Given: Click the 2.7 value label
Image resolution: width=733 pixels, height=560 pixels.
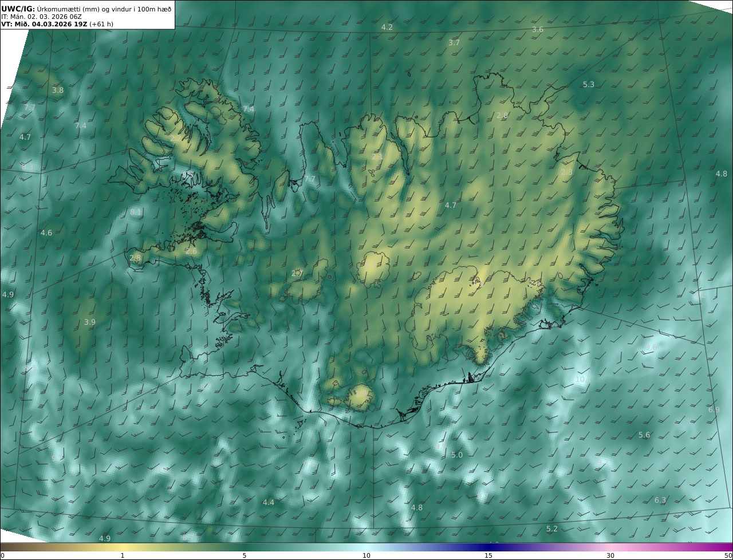Looking at the screenshot, I should click(x=297, y=274).
